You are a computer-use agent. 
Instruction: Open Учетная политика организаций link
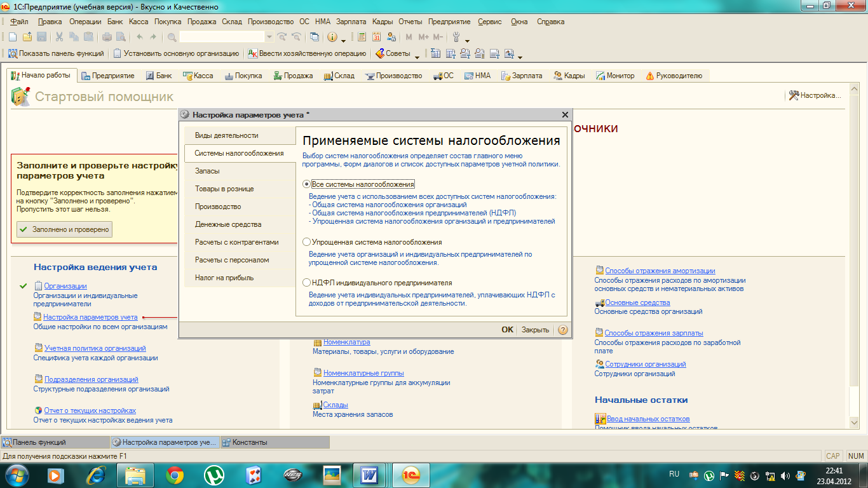point(95,348)
